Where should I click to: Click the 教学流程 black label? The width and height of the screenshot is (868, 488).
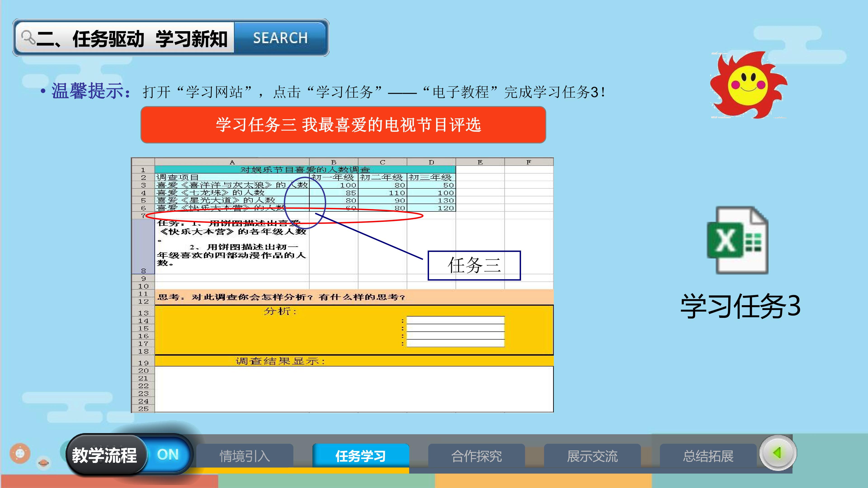point(104,455)
